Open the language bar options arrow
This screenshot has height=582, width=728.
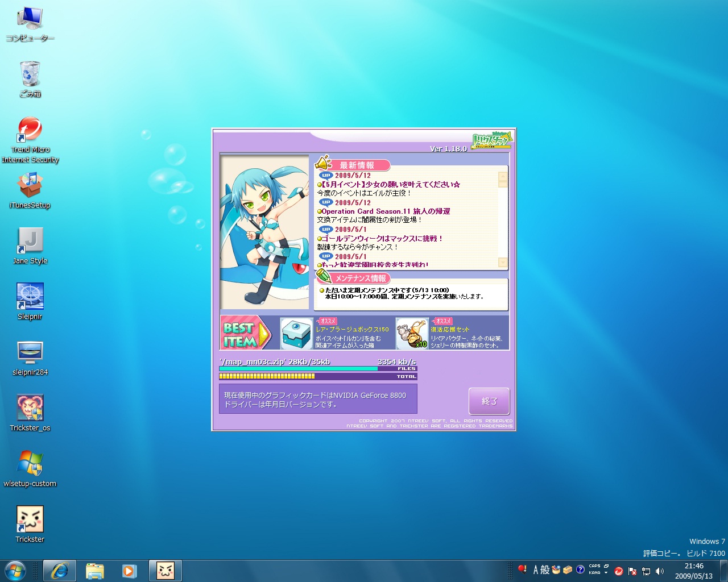[x=606, y=573]
